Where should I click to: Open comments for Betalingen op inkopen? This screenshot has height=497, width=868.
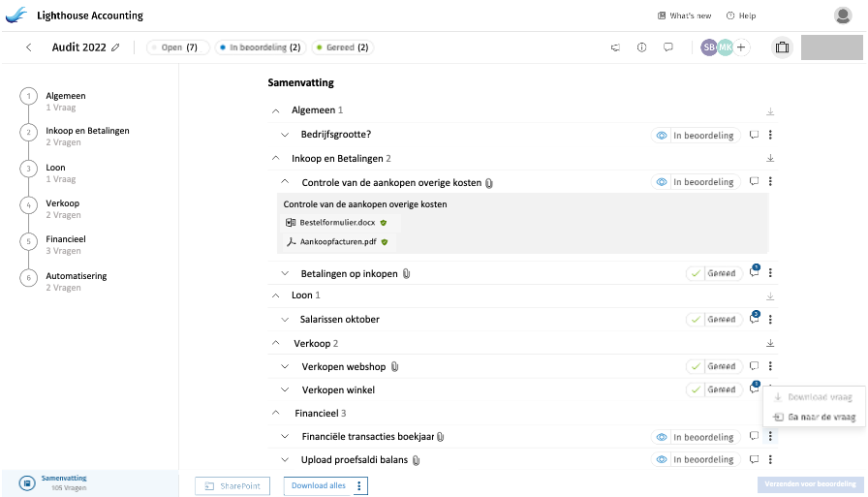click(x=754, y=273)
